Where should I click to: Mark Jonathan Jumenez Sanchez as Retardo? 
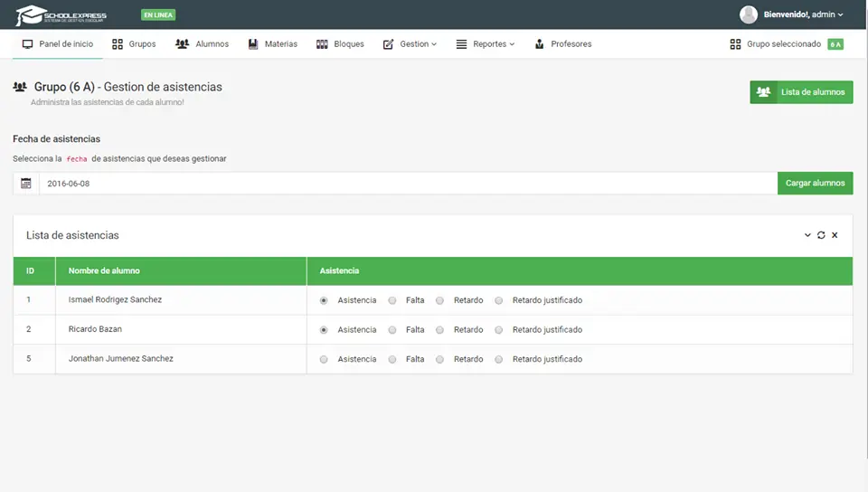click(439, 359)
